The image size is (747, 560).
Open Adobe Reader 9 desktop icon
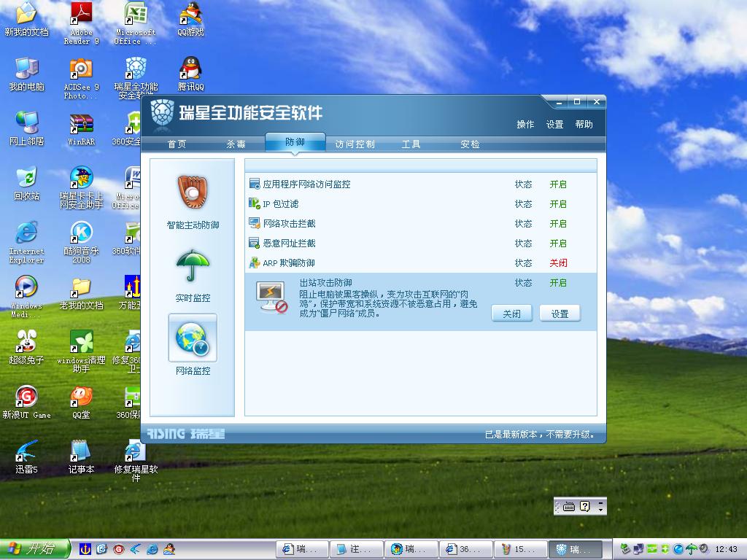pos(81,13)
